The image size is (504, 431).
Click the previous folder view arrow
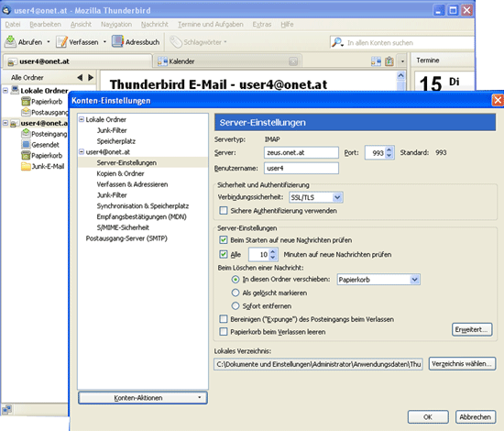[80, 78]
